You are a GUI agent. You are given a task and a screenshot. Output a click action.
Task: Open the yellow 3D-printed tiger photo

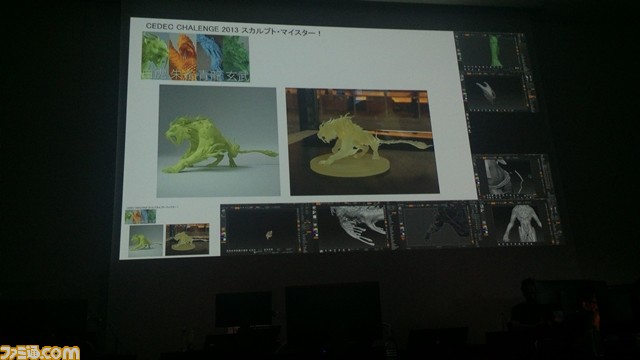coord(362,141)
